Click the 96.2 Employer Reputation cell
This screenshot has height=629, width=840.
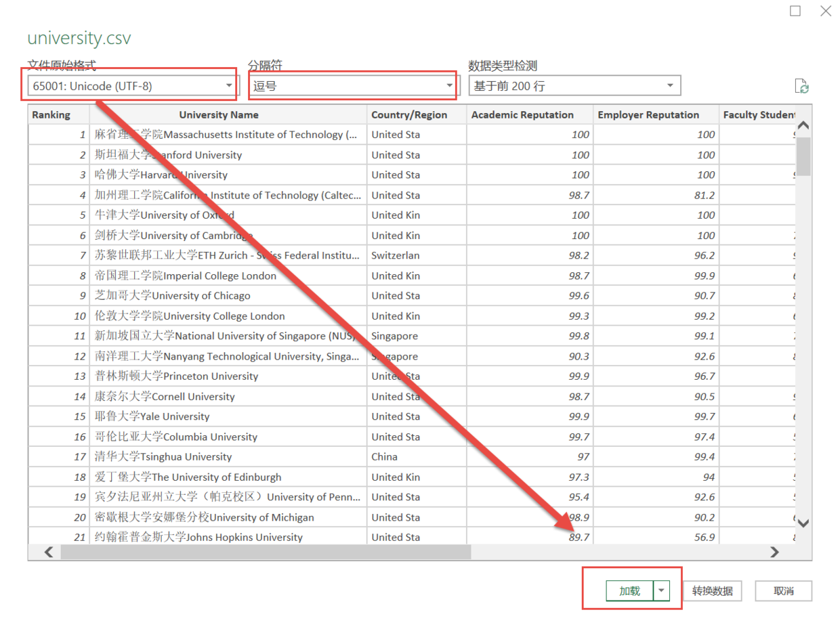(x=656, y=255)
